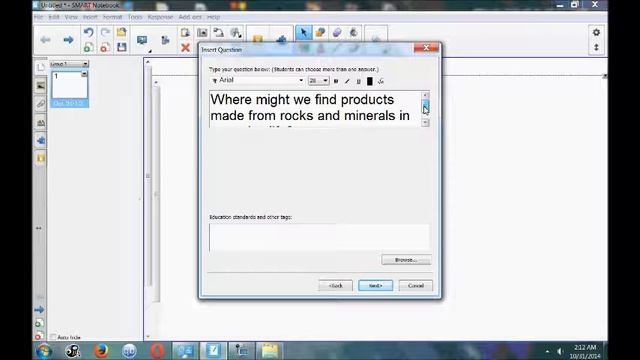Close the Insert Question dialog
This screenshot has height=360, width=640.
[426, 48]
